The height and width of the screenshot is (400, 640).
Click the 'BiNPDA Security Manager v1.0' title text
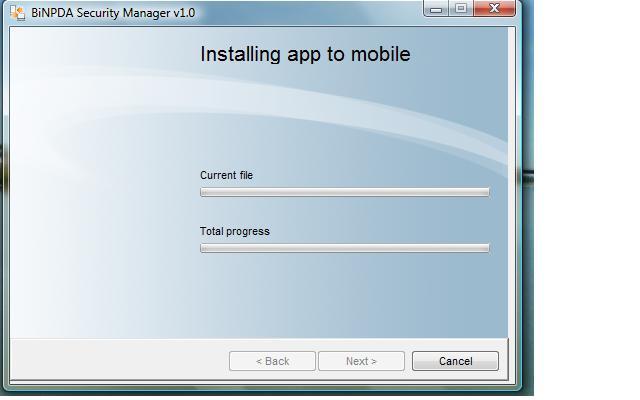(113, 13)
